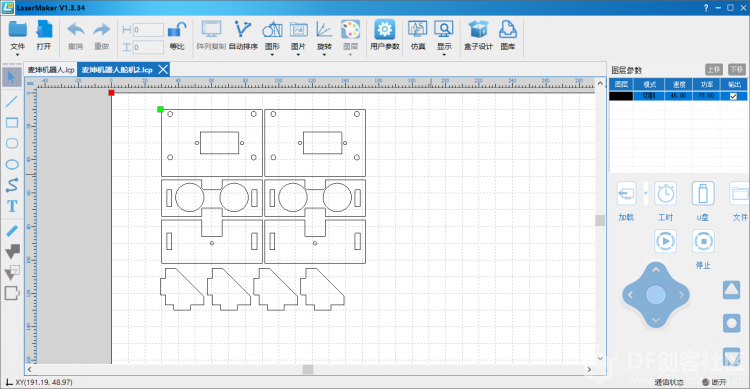The image size is (750, 389).
Task: Start 仿真 simulation
Action: tap(418, 30)
